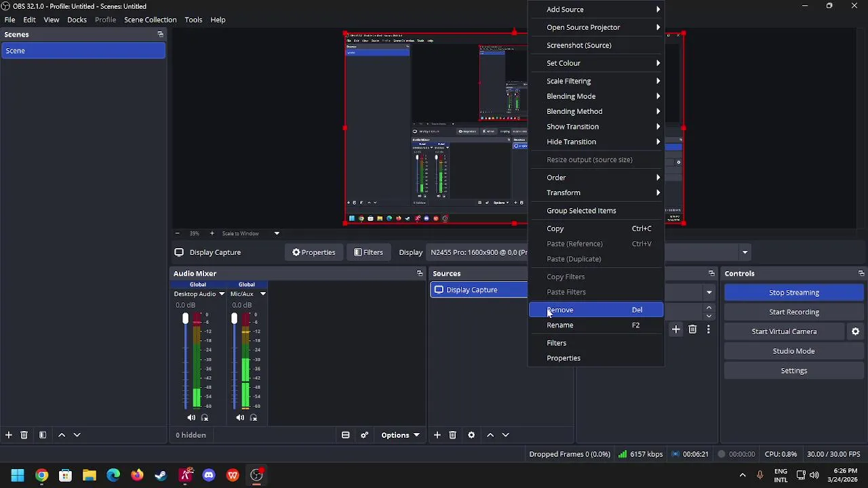The height and width of the screenshot is (488, 868).
Task: Toggle audio mixer layout icon beside Options
Action: [345, 435]
